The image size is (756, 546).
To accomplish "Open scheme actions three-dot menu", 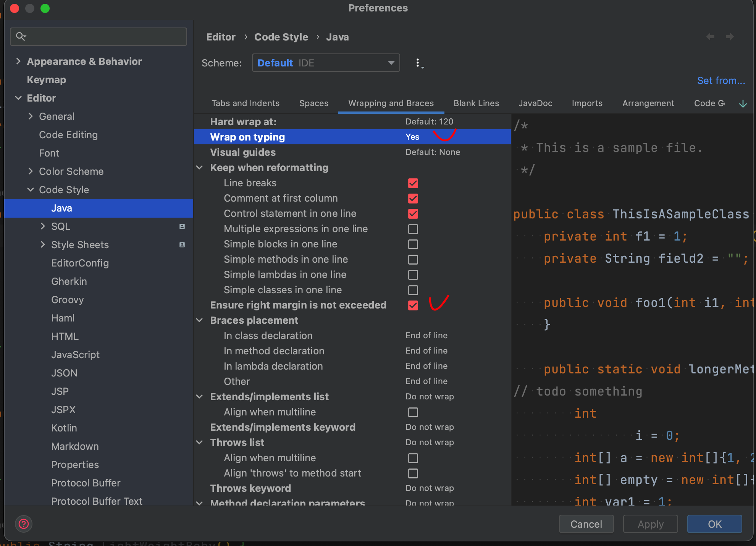I will pyautogui.click(x=418, y=63).
